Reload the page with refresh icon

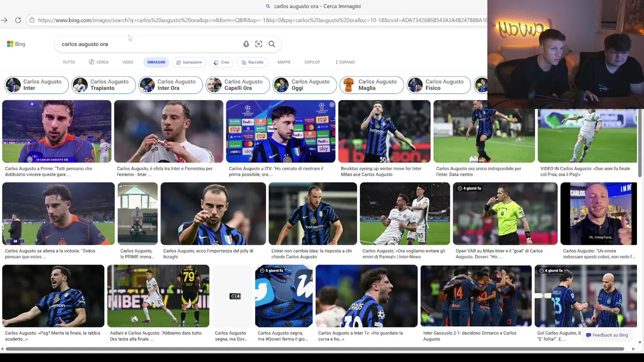click(x=18, y=20)
